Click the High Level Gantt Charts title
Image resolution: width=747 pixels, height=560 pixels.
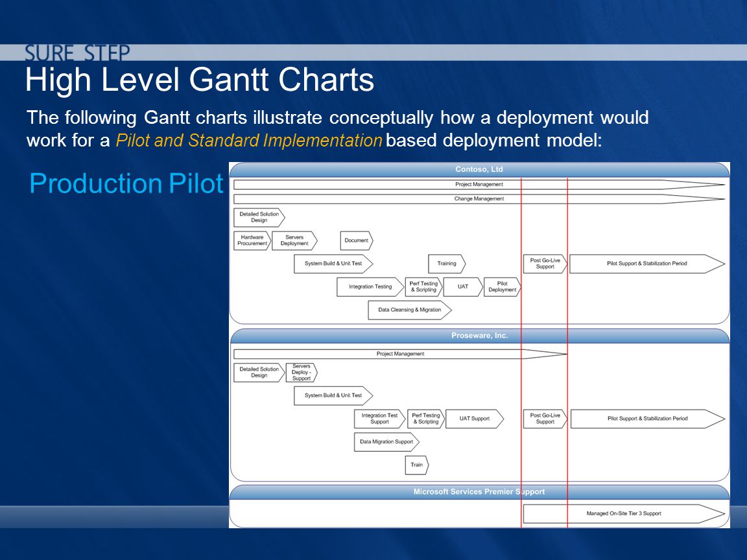[200, 79]
